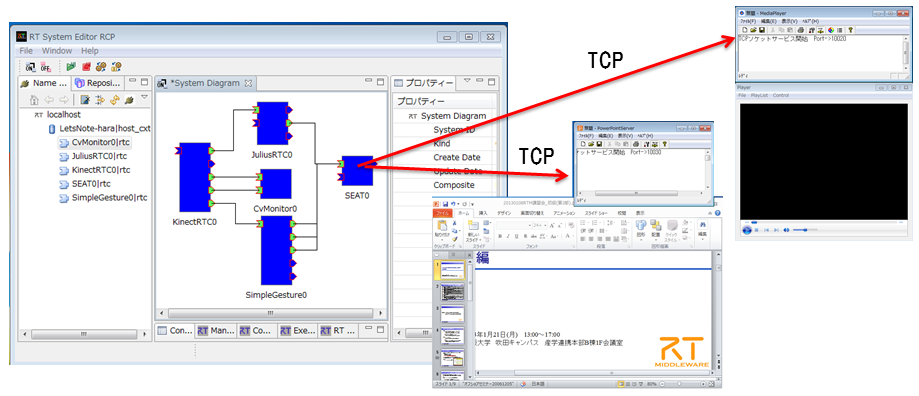Screen dimensions: 919x396
Task: Select the SEAT0 component block
Action: tap(358, 170)
